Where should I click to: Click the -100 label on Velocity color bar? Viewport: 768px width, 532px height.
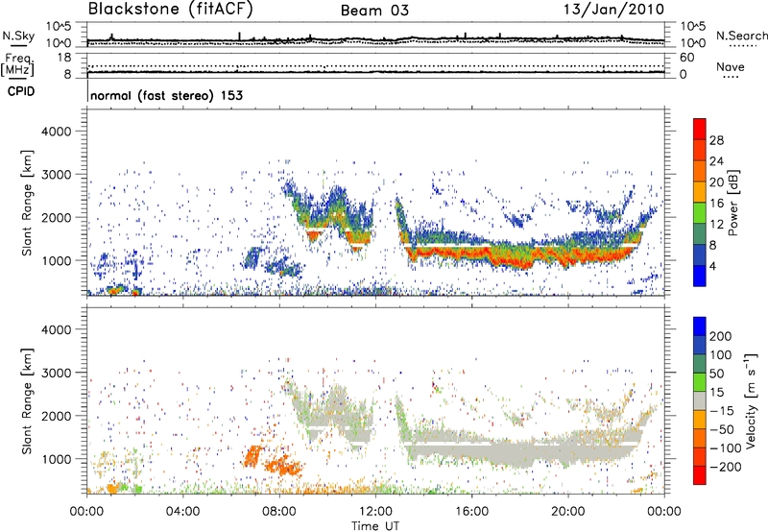coord(726,448)
